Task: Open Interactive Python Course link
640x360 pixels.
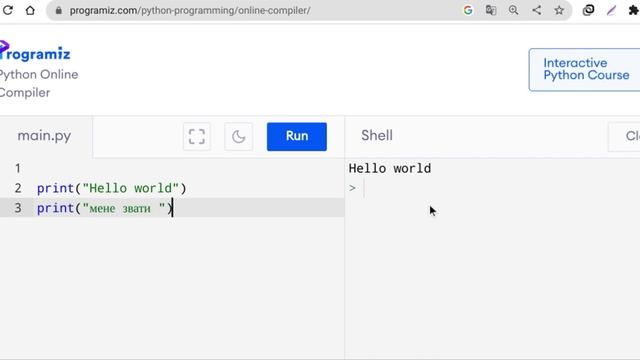Action: (x=584, y=69)
